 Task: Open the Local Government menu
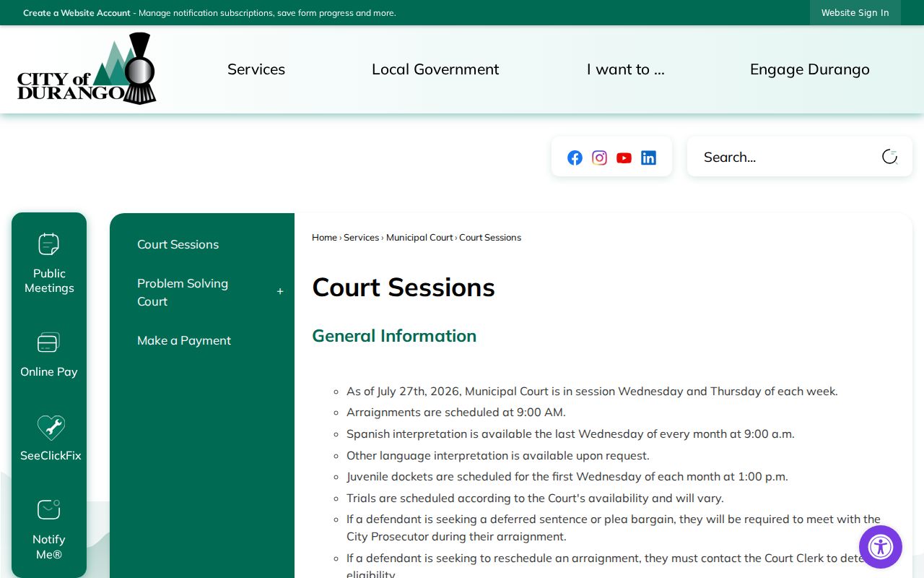(435, 69)
